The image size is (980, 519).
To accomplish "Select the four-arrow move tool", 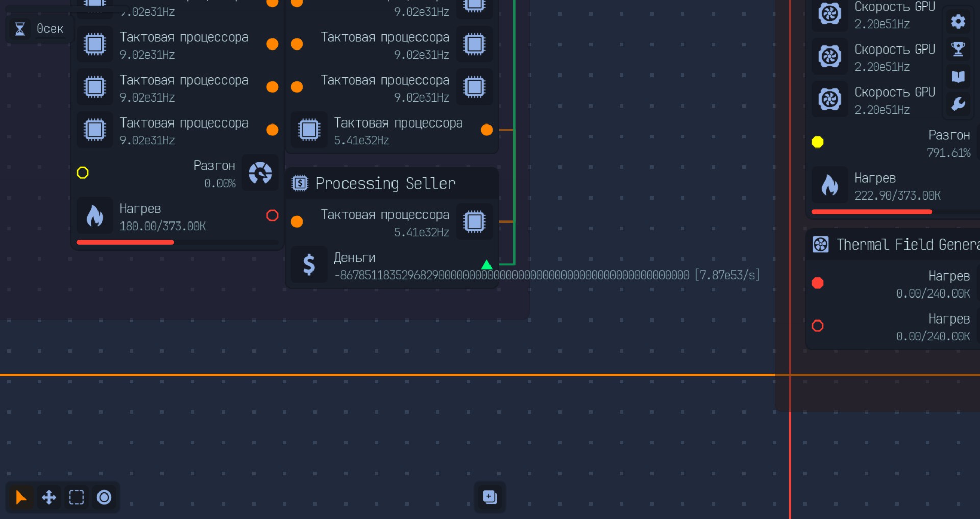I will [x=49, y=497].
